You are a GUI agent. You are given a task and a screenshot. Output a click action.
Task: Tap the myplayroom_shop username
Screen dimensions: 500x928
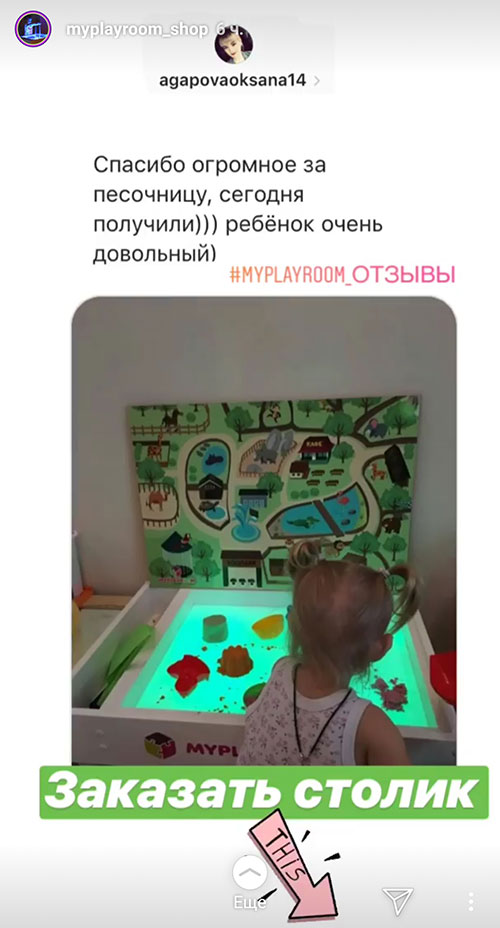137,29
